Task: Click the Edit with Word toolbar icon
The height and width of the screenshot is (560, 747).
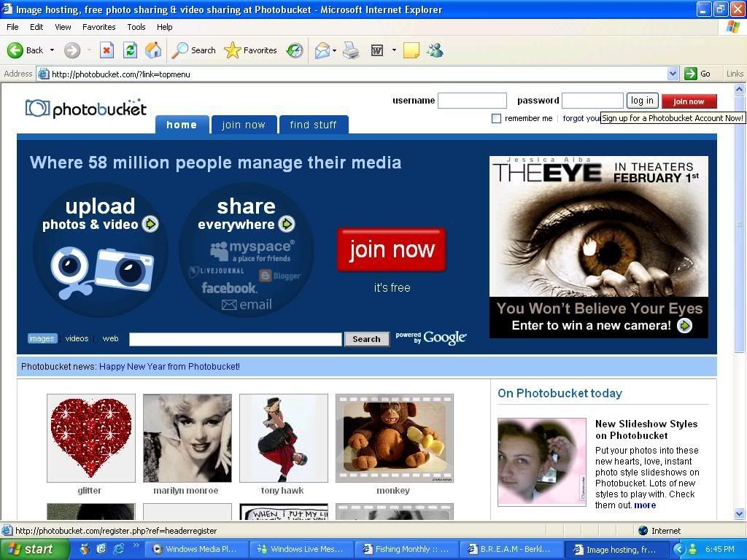Action: pos(377,50)
